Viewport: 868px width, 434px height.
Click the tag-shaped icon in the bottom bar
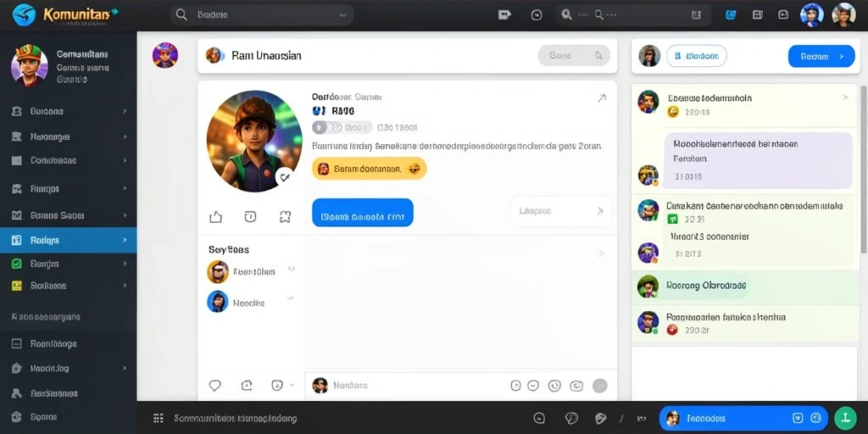click(x=601, y=419)
